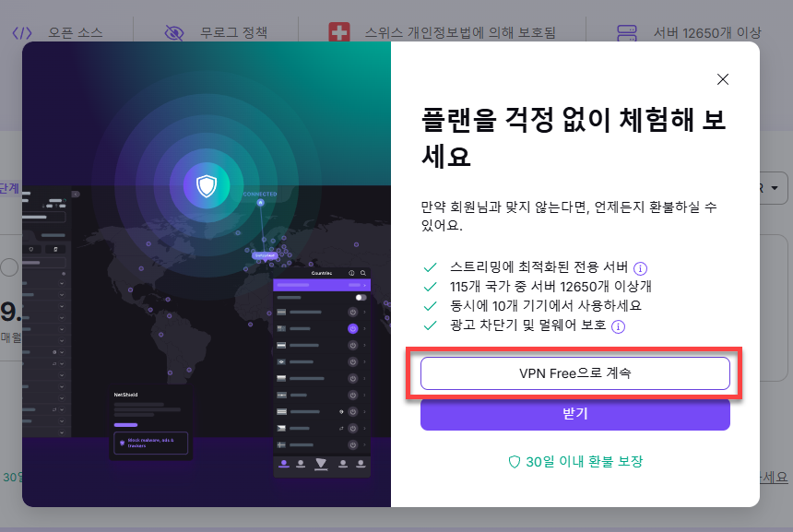This screenshot has height=532, width=793.
Task: Click '서버 12650개 이상' text
Action: pyautogui.click(x=707, y=33)
